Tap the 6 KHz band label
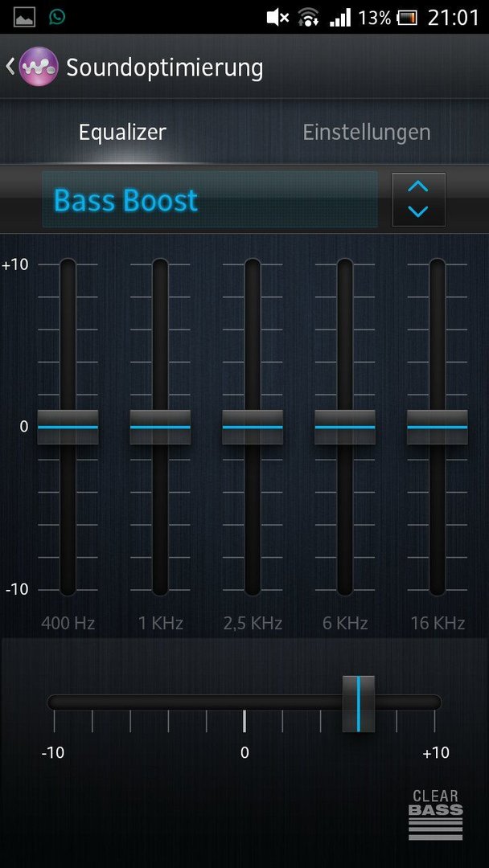489x868 pixels. coord(345,624)
